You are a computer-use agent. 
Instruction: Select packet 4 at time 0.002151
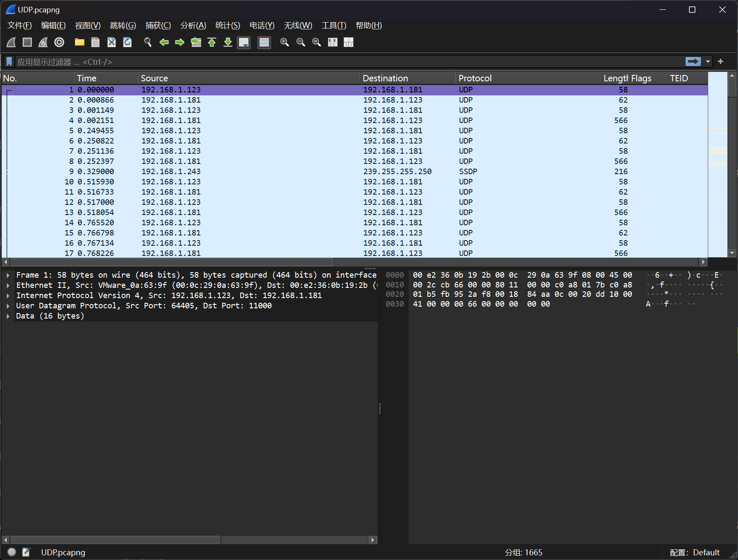click(x=355, y=121)
